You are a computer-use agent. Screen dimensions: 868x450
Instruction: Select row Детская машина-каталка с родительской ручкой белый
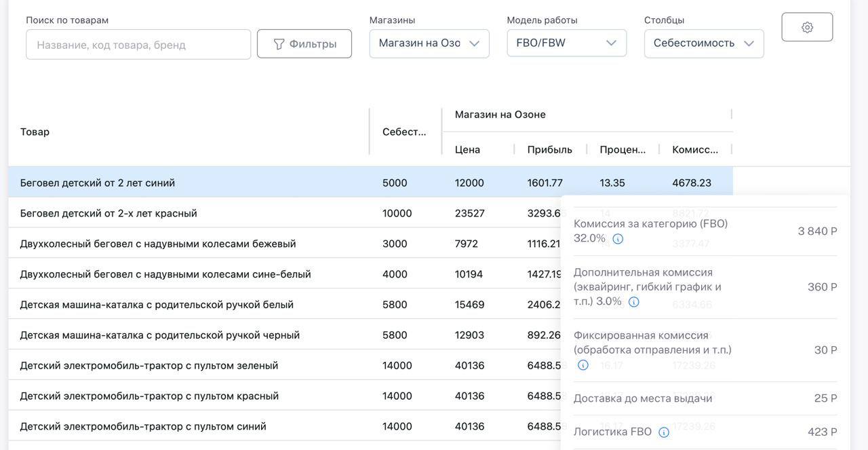click(x=285, y=305)
